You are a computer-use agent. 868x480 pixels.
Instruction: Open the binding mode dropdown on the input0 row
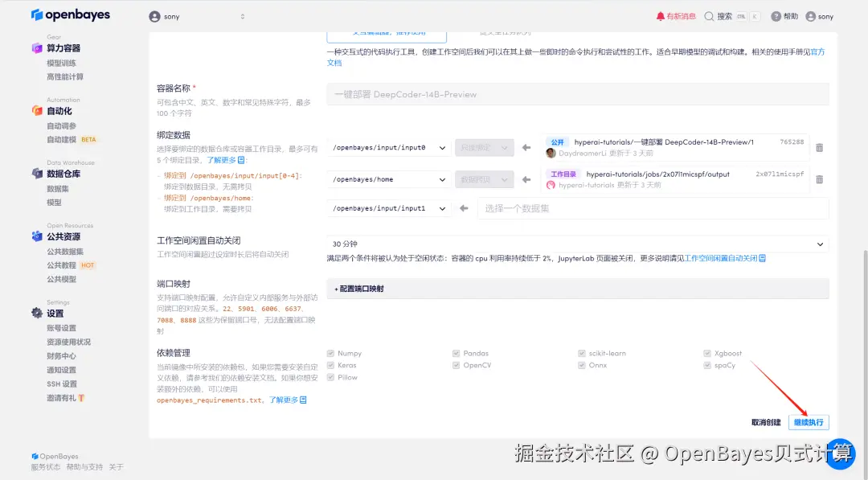point(485,148)
